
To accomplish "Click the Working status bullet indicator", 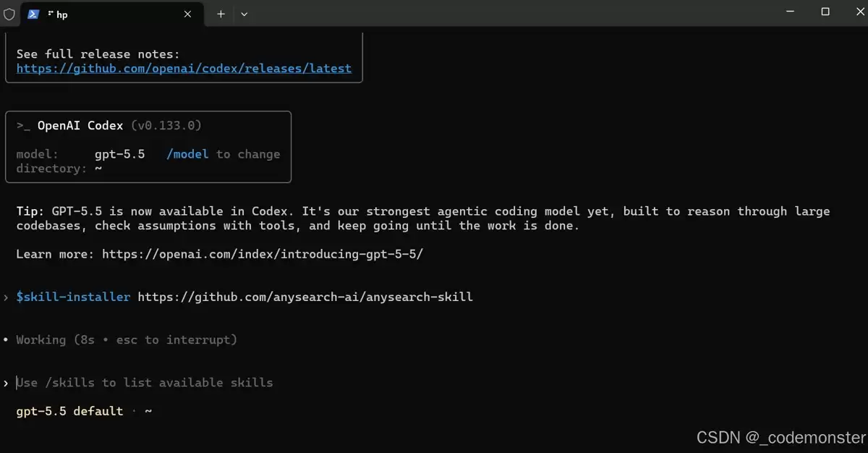I will coord(6,339).
